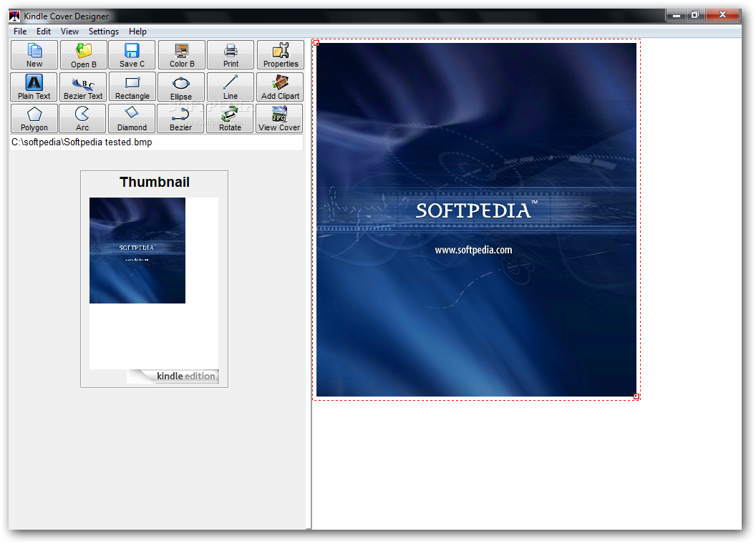Select the Bezier curve tool
The height and width of the screenshot is (544, 756).
click(x=181, y=119)
